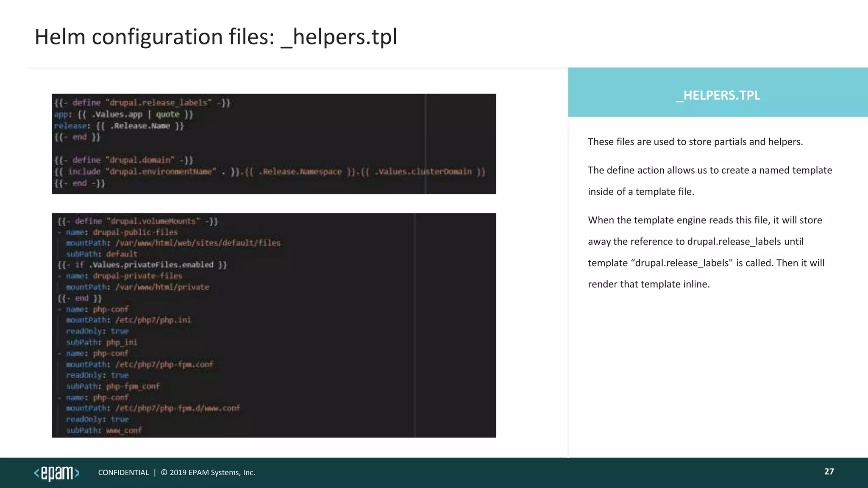Click the CONFIDENTIAL footer text
Screen dimensions: 868x488
coord(123,473)
